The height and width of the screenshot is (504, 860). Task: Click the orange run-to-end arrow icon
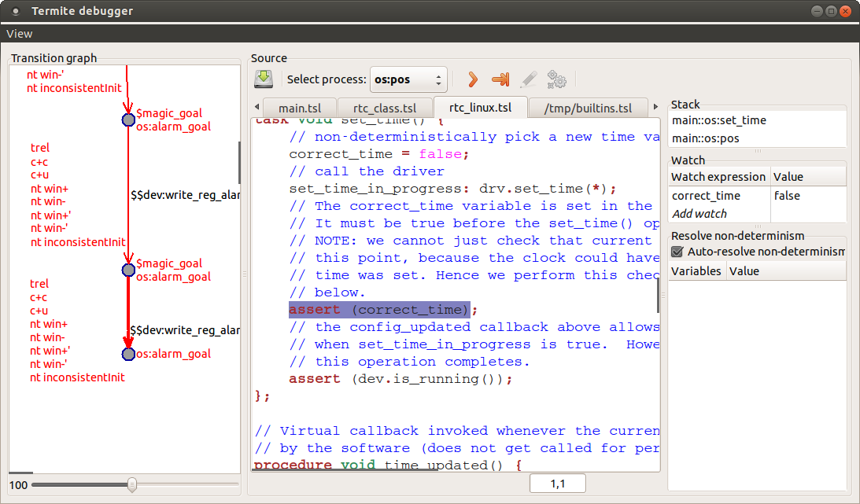pos(500,79)
